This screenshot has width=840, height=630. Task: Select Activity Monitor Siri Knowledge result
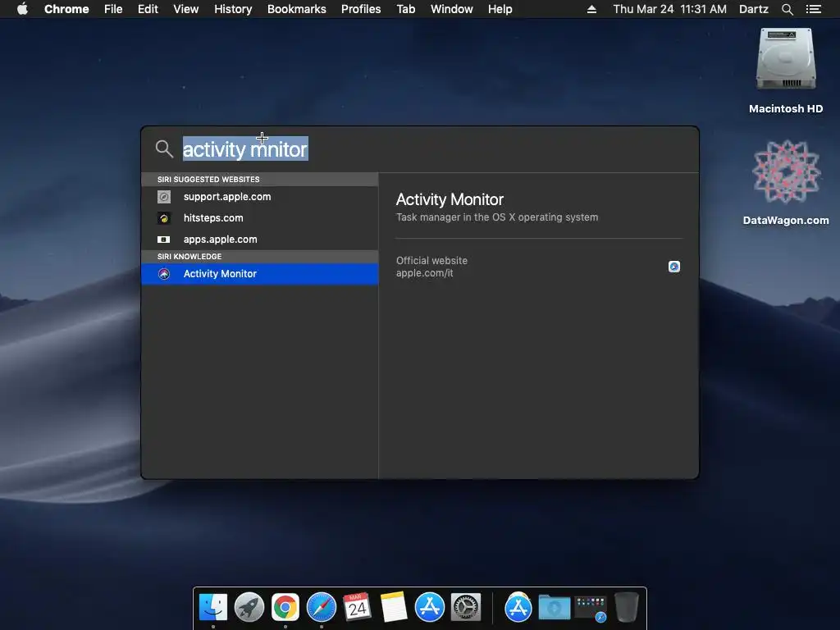pyautogui.click(x=260, y=274)
